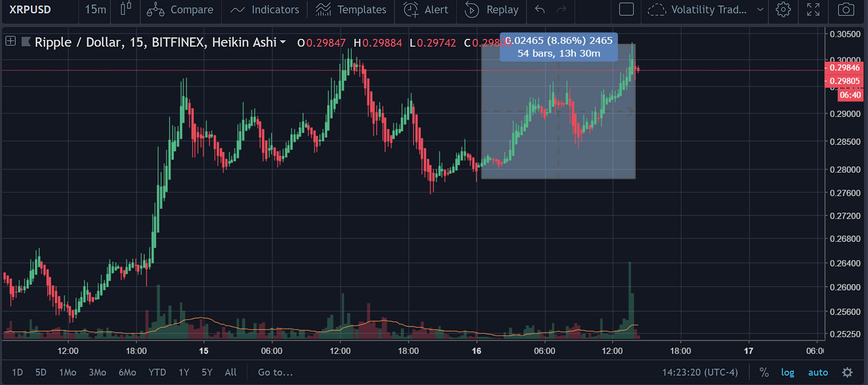Open the 15m interval selector
Image resolution: width=868 pixels, height=385 pixels.
[x=96, y=10]
